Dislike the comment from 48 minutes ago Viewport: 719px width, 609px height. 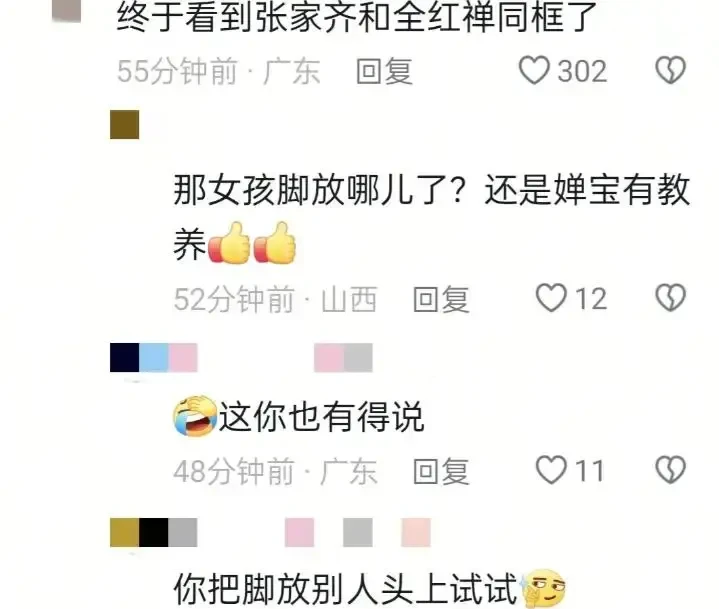(x=670, y=470)
